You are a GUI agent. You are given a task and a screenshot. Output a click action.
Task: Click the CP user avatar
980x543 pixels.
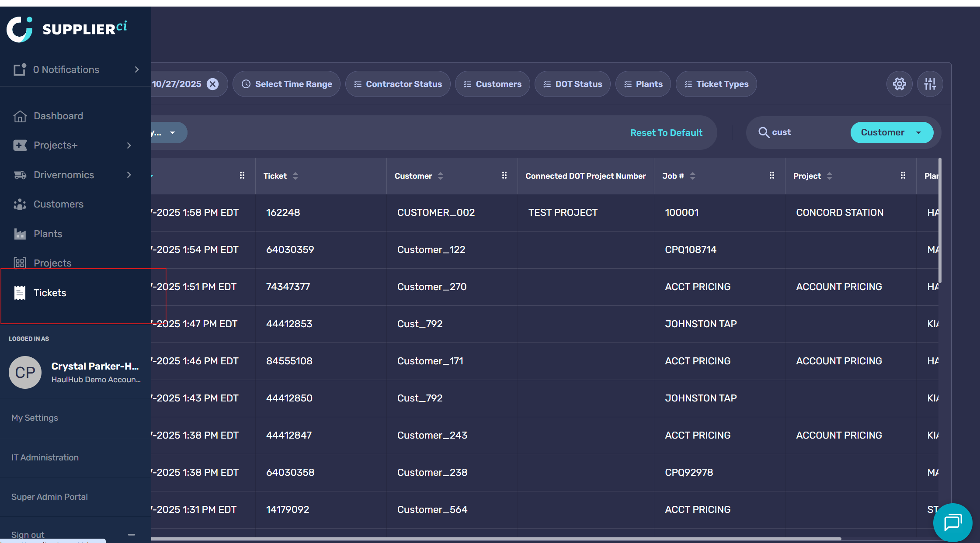(25, 372)
